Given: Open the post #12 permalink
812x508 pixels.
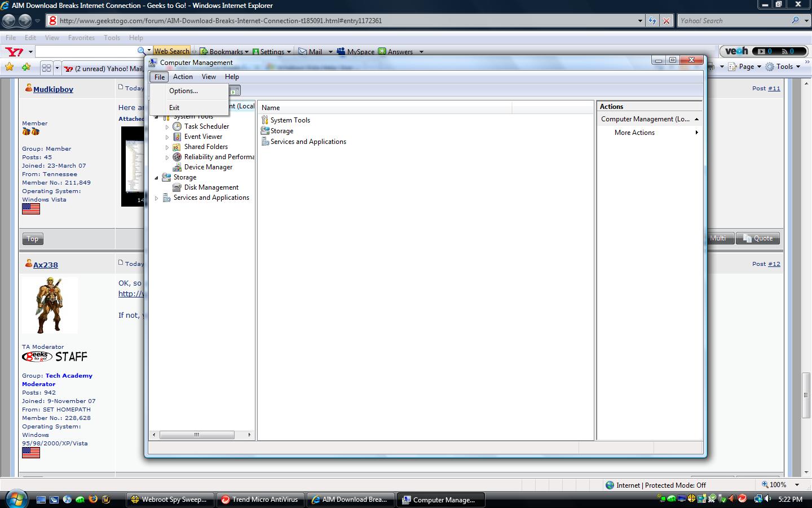Looking at the screenshot, I should point(773,264).
